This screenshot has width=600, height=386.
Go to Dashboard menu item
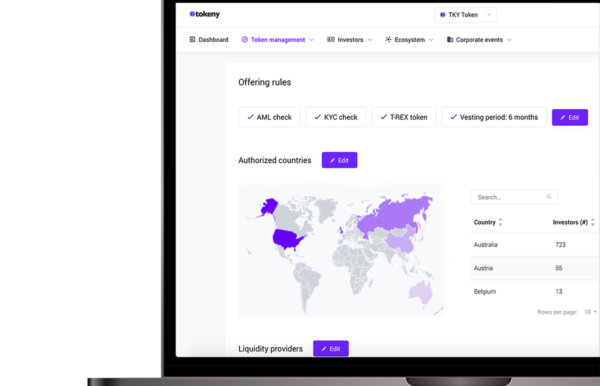point(209,40)
